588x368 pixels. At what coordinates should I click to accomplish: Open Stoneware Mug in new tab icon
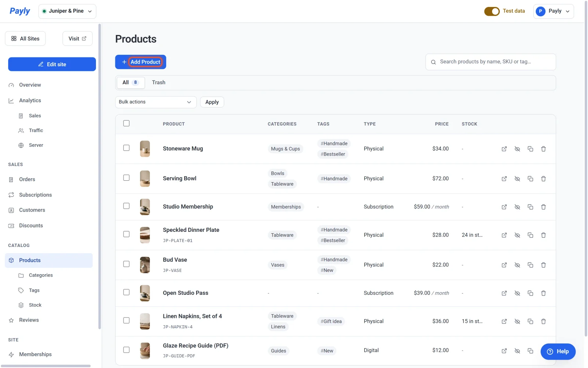click(504, 149)
